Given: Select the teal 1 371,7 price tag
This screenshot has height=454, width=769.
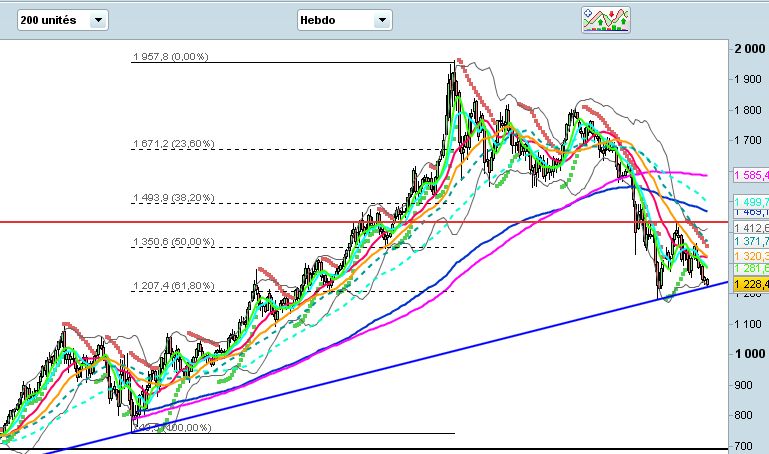Looking at the screenshot, I should [750, 242].
